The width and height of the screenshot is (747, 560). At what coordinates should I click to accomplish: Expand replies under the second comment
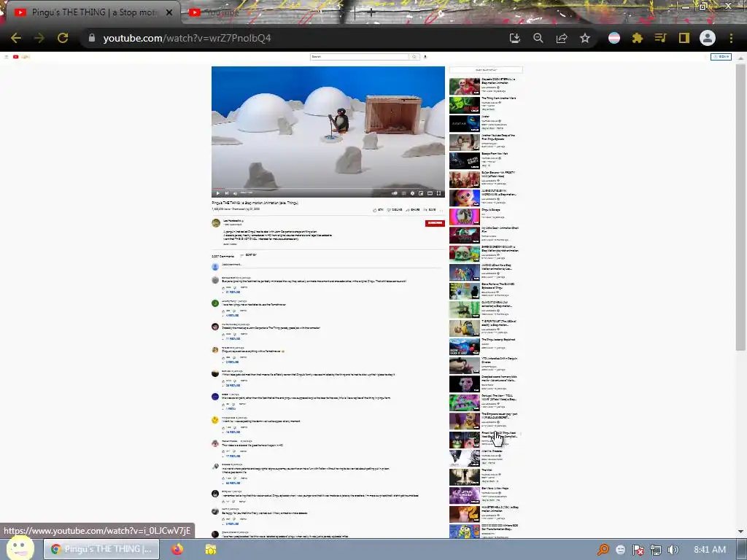pos(231,315)
